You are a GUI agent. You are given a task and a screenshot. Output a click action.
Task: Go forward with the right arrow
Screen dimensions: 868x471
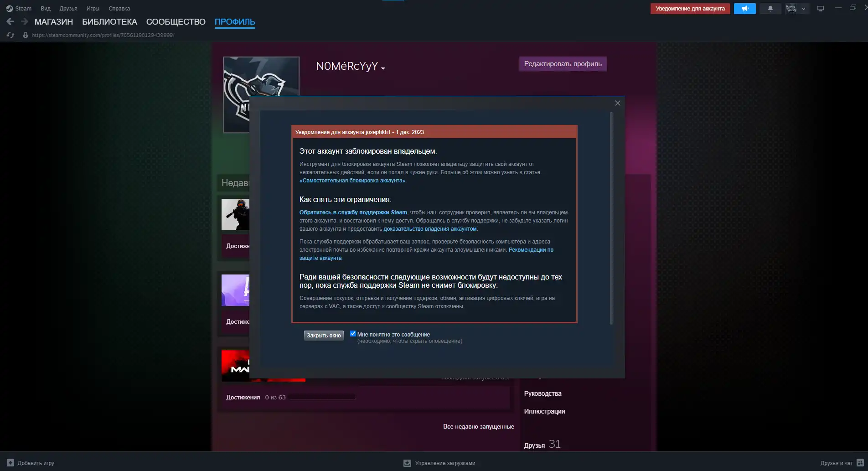click(x=25, y=21)
